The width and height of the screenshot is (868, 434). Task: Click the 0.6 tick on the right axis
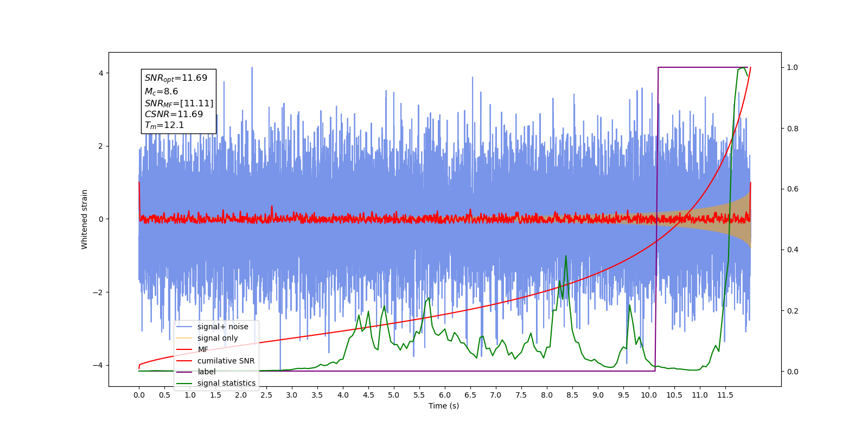point(793,189)
